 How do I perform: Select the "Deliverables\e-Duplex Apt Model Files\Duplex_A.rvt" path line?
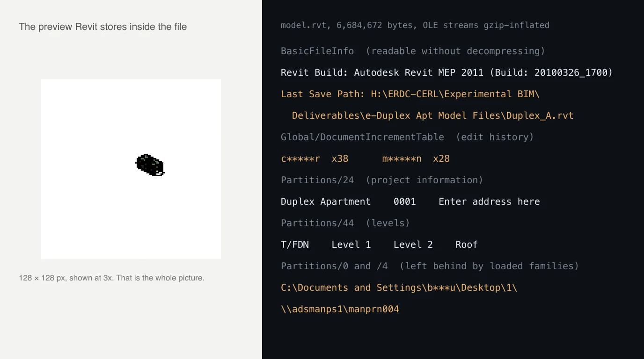(432, 115)
